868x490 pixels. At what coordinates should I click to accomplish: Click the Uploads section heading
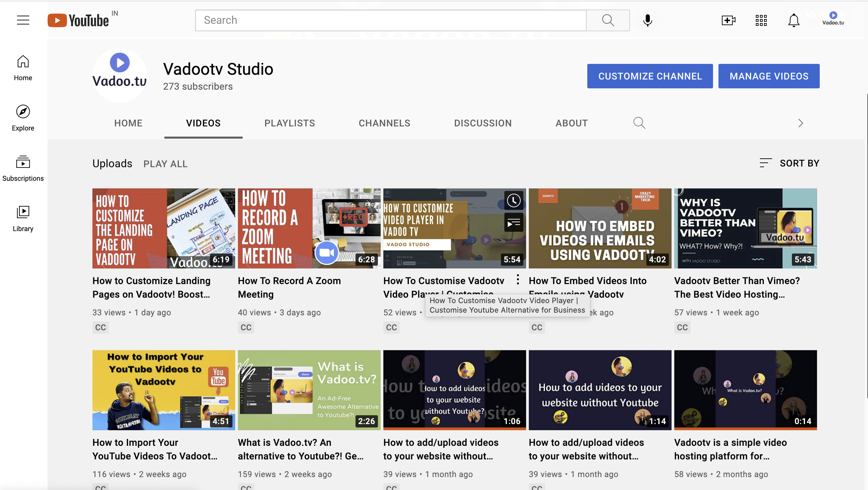112,163
